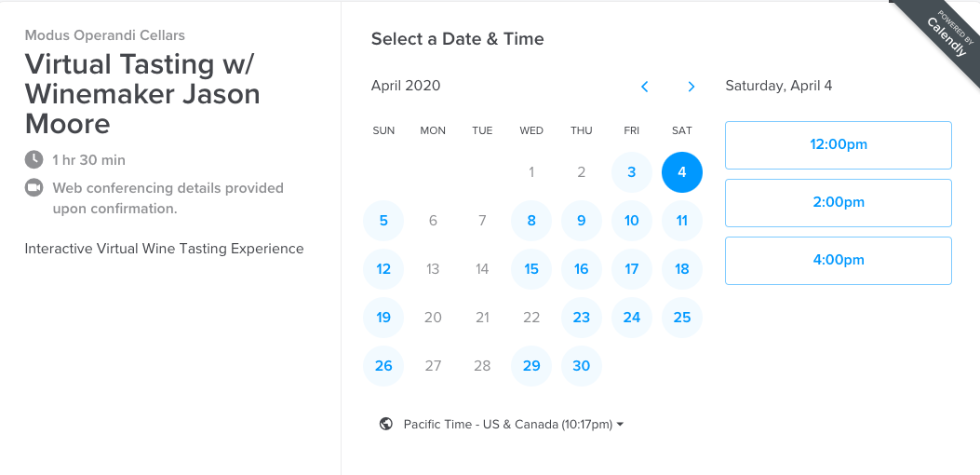This screenshot has height=475, width=980.
Task: Select April 19 date
Action: (x=383, y=318)
